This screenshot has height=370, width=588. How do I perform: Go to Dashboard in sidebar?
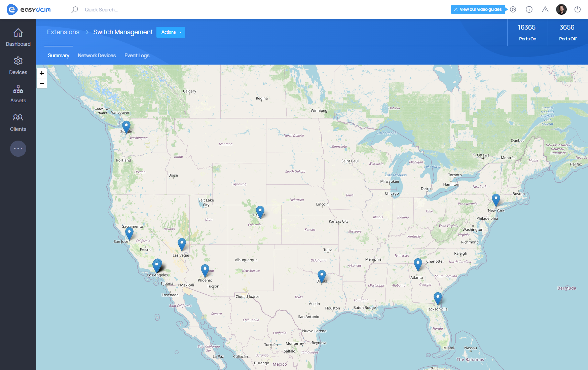[x=18, y=37]
